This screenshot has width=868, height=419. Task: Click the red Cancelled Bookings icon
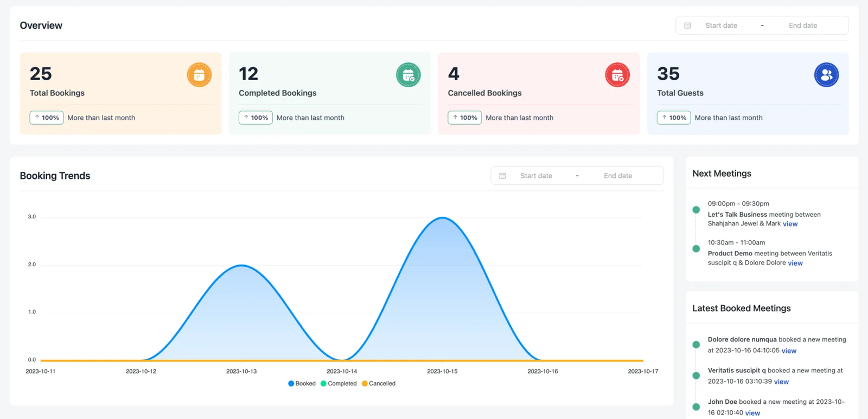pos(617,75)
